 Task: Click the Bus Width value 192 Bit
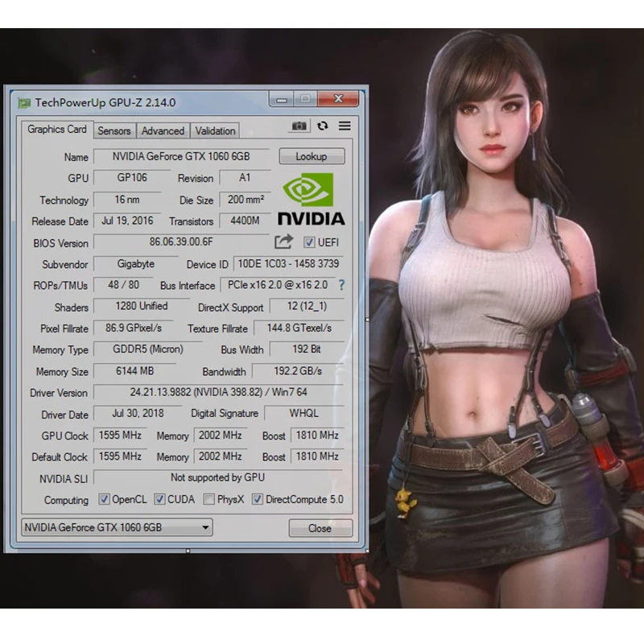pyautogui.click(x=307, y=349)
